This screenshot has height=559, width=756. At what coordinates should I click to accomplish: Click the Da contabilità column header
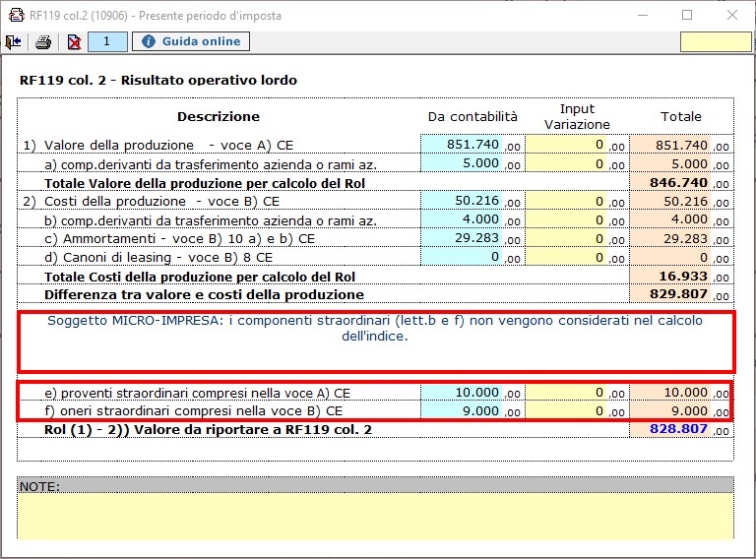[472, 116]
